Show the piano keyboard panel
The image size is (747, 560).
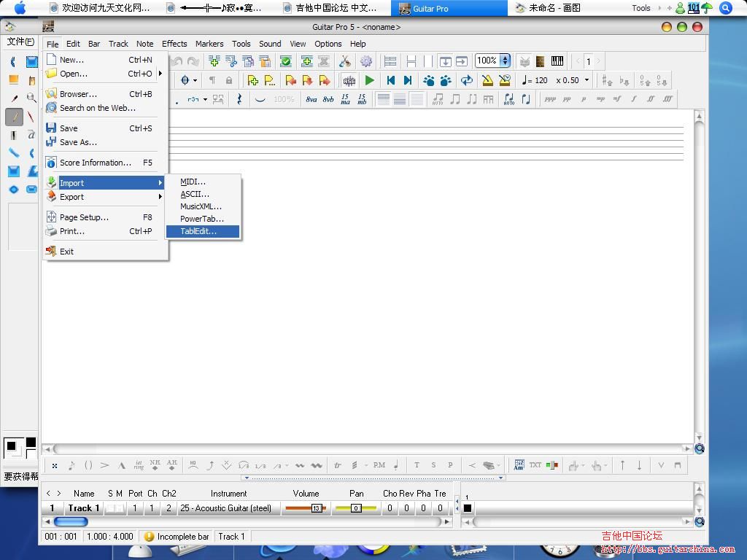[x=557, y=61]
